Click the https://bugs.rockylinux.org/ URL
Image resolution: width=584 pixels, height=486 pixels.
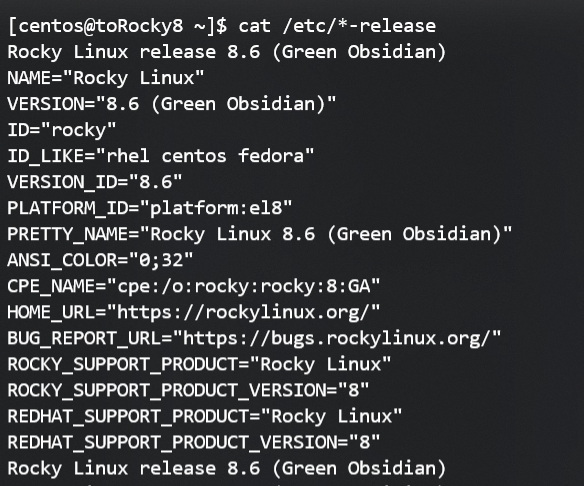[x=336, y=338]
